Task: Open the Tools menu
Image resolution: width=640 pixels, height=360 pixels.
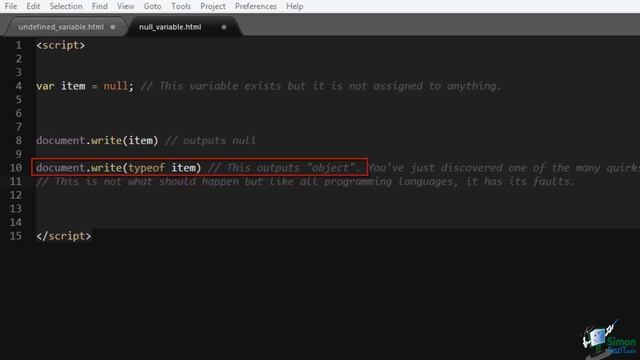Action: click(x=181, y=6)
